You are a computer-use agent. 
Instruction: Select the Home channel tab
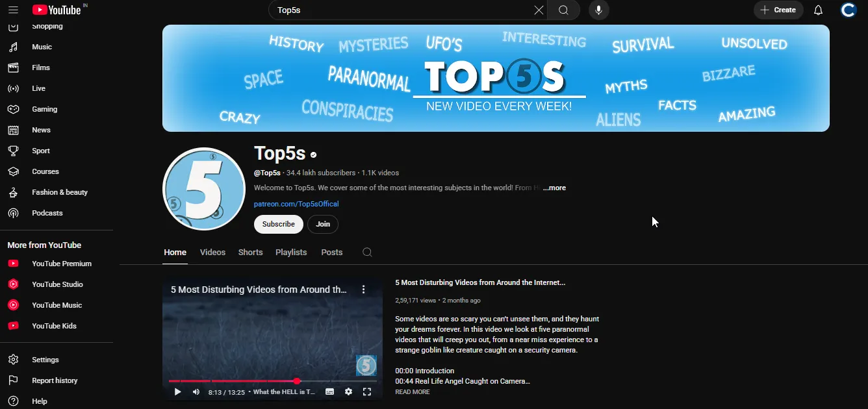pyautogui.click(x=175, y=253)
